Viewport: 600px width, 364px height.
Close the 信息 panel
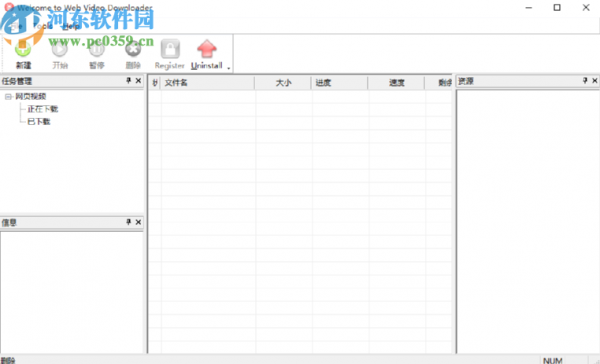[x=139, y=222]
